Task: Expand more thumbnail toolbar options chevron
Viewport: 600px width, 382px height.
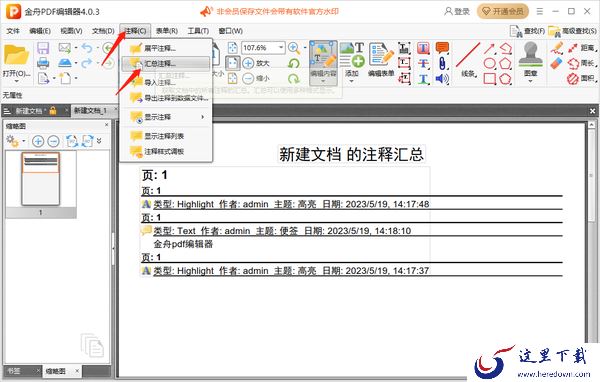Action: (99, 141)
